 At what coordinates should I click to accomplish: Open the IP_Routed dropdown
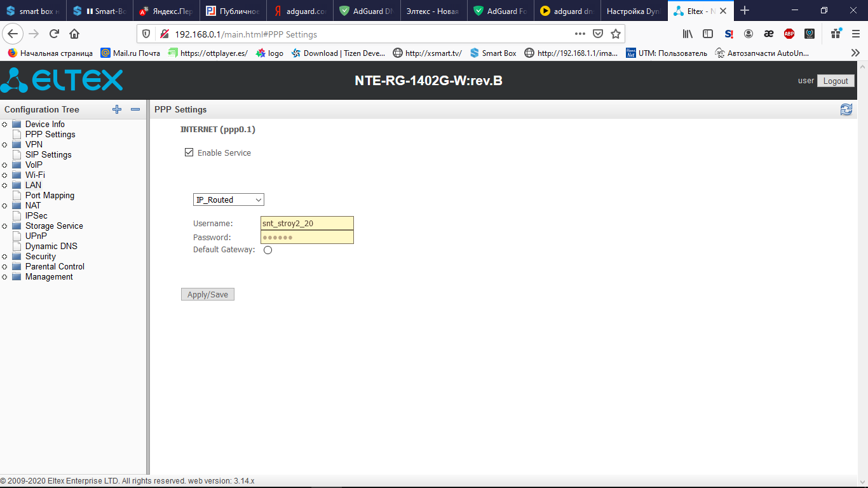(x=229, y=200)
